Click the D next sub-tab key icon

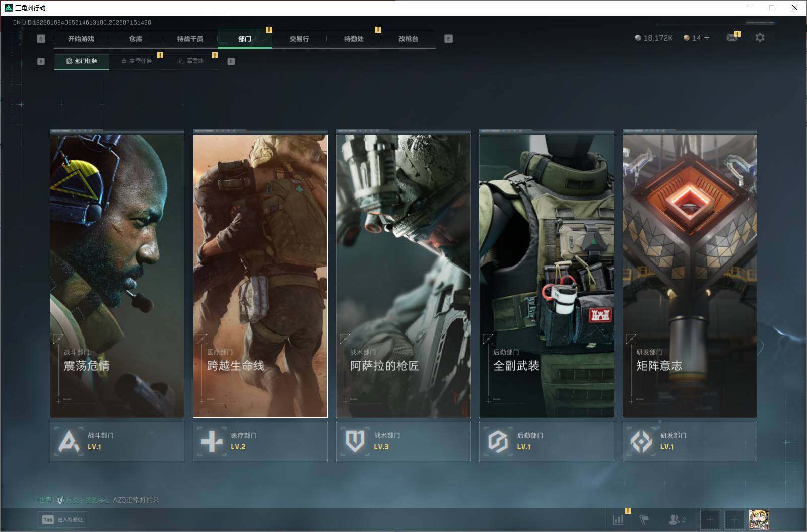point(231,61)
